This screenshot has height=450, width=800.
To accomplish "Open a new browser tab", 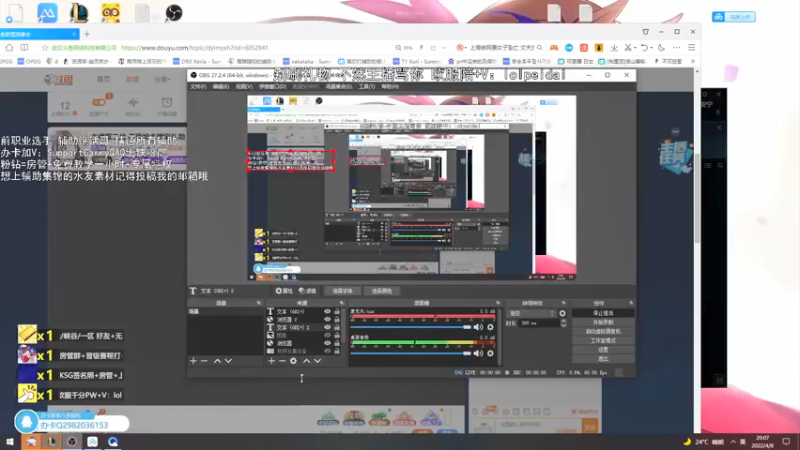I will pyautogui.click(x=87, y=34).
